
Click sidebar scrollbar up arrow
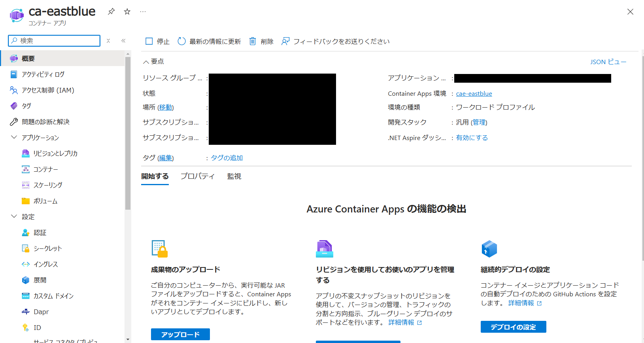click(x=128, y=54)
